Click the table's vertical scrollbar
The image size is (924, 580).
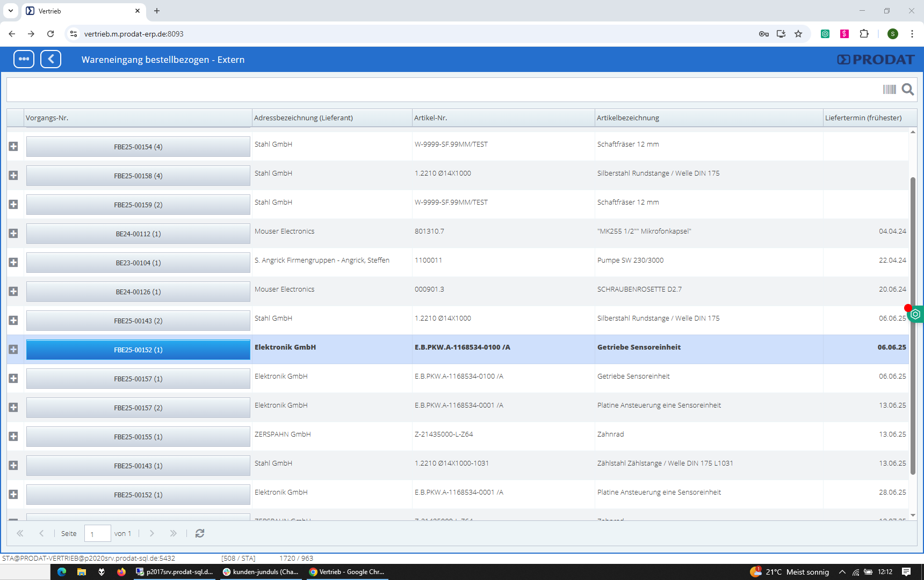point(913,322)
